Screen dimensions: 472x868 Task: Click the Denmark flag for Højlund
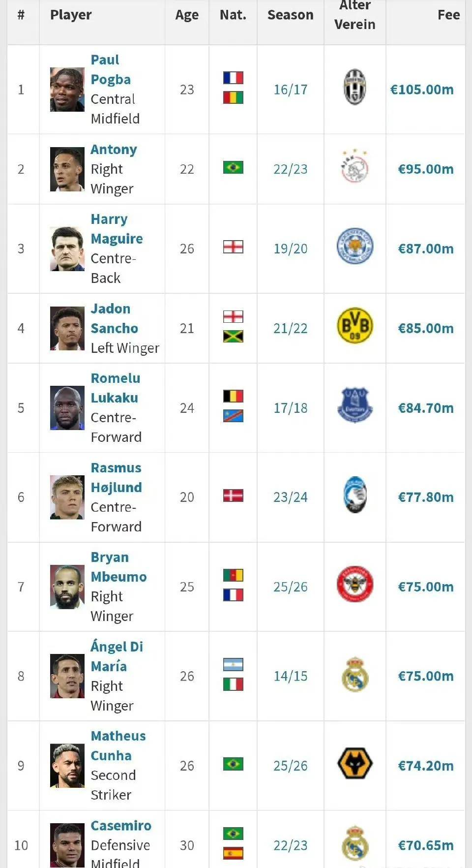pyautogui.click(x=233, y=496)
